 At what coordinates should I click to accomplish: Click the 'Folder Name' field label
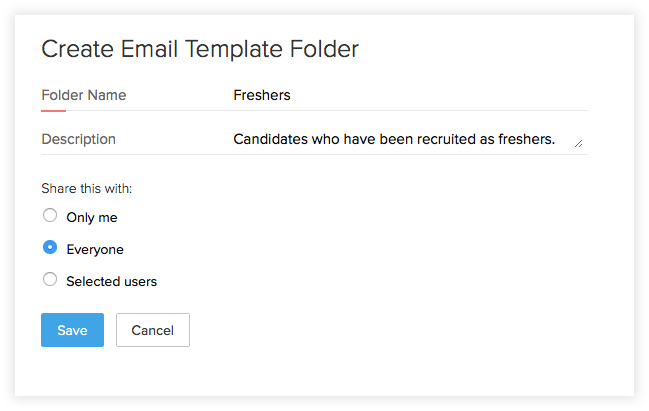click(x=83, y=95)
